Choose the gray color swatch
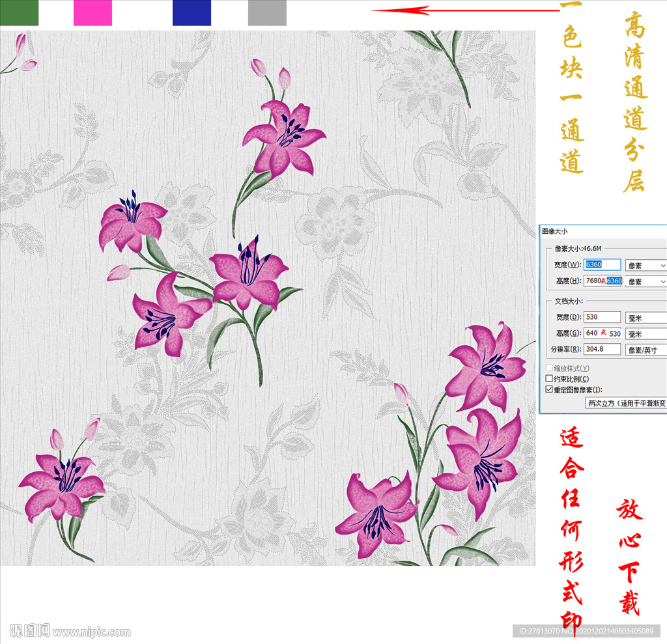 click(267, 12)
